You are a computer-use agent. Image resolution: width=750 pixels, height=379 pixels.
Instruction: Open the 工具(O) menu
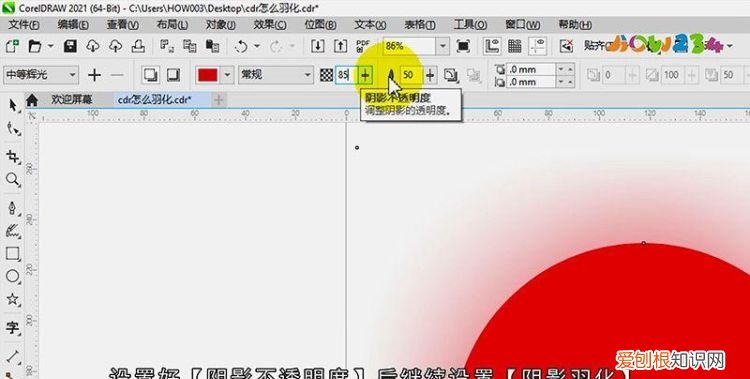[470, 25]
